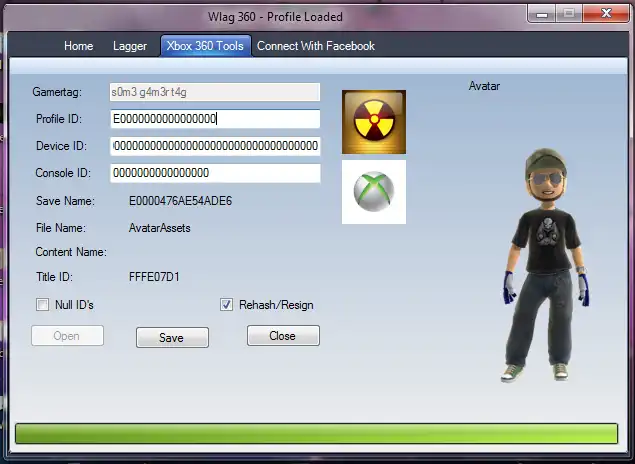Viewport: 635px width, 464px height.
Task: Click the Avatar heading label
Action: point(484,86)
